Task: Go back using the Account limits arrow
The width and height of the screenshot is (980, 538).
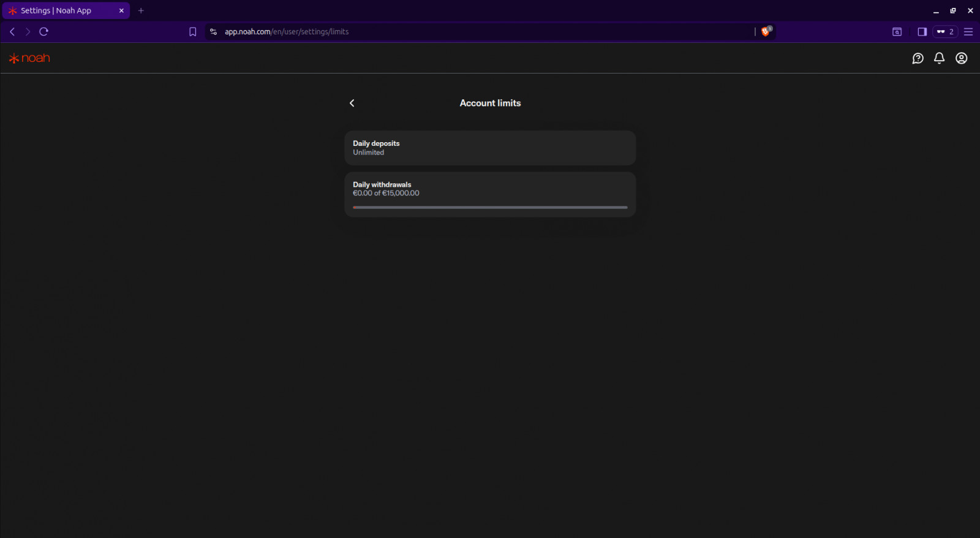Action: pos(352,103)
